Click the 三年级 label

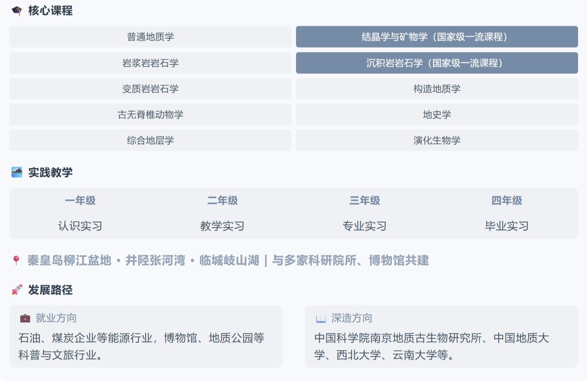tap(365, 200)
